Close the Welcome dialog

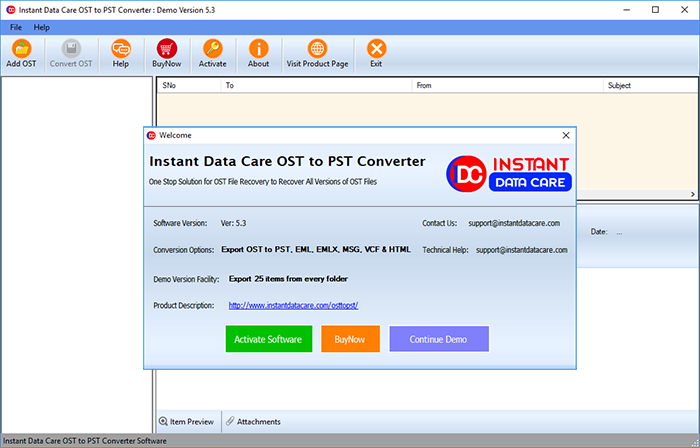(566, 135)
